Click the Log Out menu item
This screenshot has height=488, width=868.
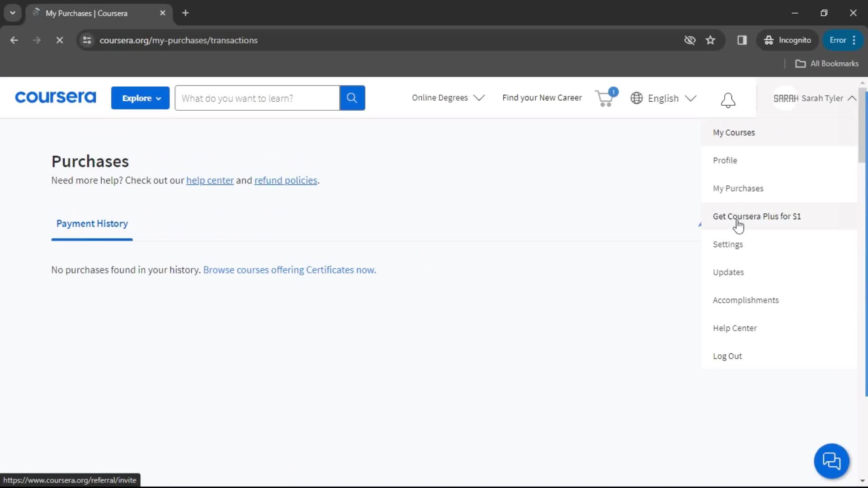[727, 356]
